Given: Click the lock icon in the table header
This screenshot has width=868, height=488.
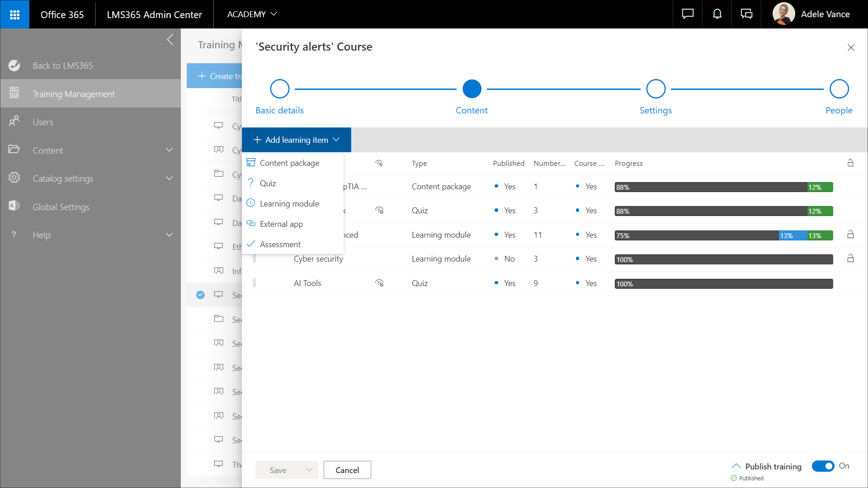Looking at the screenshot, I should pos(850,163).
